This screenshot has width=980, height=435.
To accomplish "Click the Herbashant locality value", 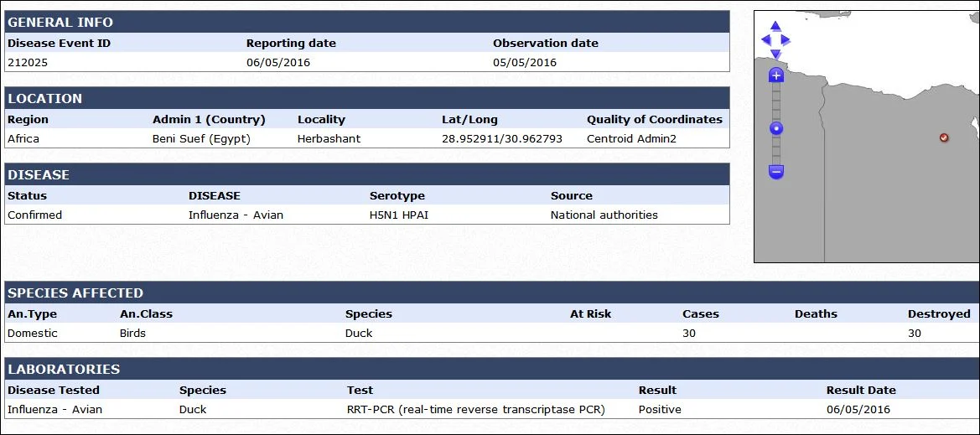I will (x=329, y=139).
